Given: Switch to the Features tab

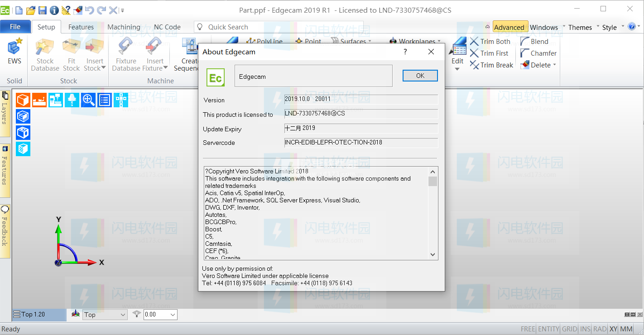Looking at the screenshot, I should pos(81,27).
